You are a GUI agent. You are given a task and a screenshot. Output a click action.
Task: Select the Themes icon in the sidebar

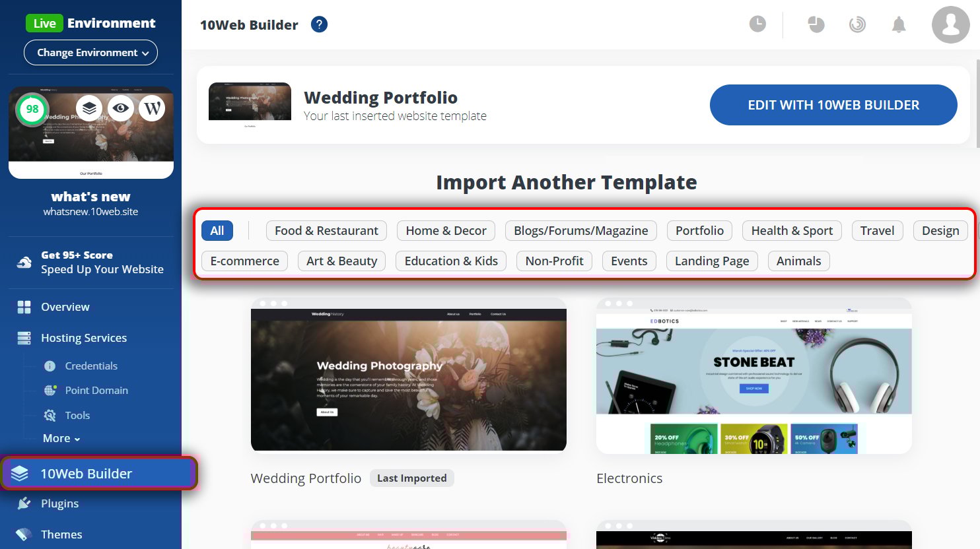[x=23, y=534]
